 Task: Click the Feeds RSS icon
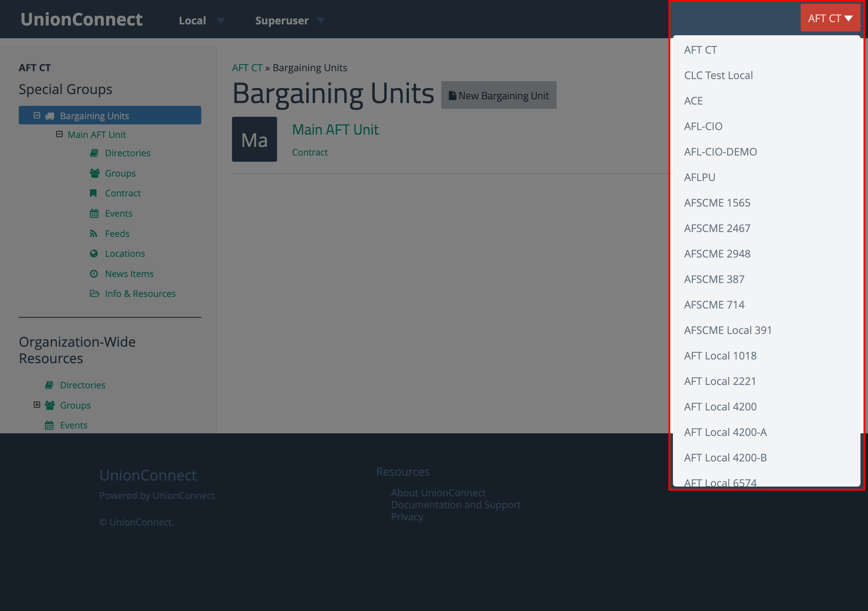[94, 234]
